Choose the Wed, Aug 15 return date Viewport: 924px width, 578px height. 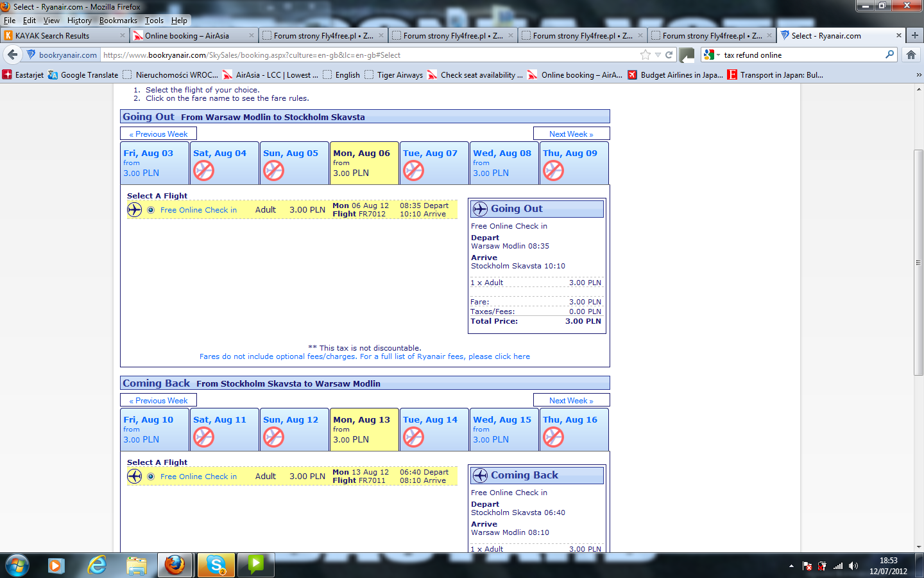(x=504, y=430)
